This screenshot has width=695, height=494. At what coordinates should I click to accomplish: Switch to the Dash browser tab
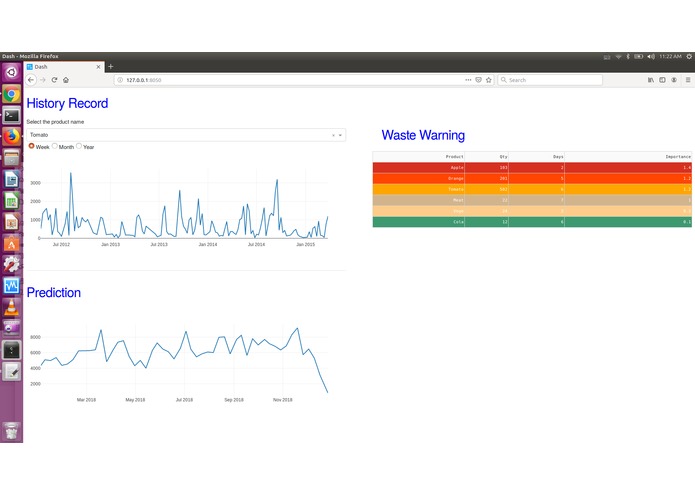point(64,67)
